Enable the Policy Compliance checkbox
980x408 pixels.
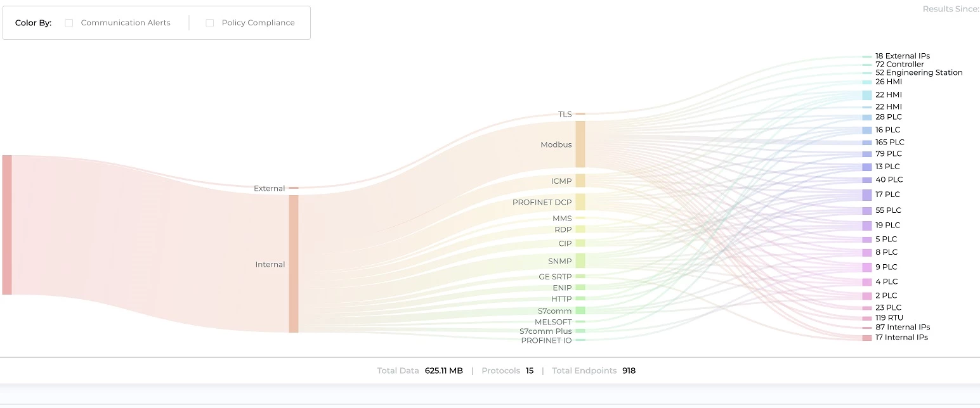pyautogui.click(x=210, y=23)
